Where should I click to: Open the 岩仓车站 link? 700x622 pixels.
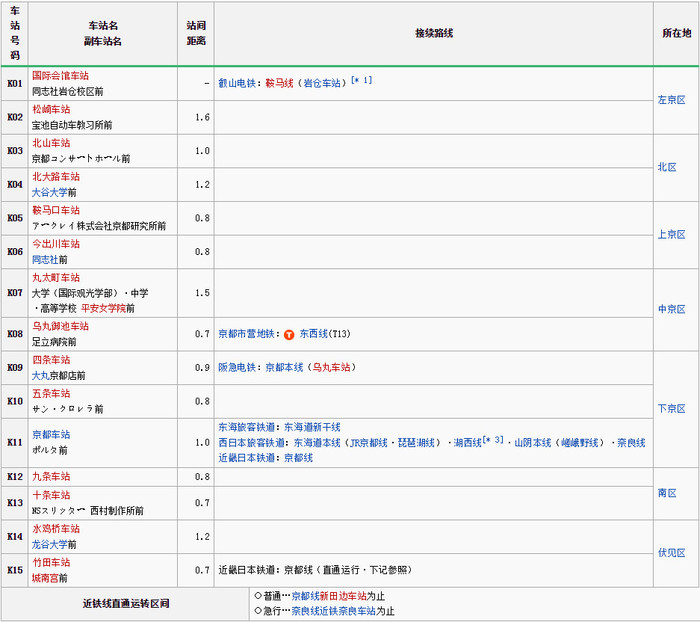(322, 83)
